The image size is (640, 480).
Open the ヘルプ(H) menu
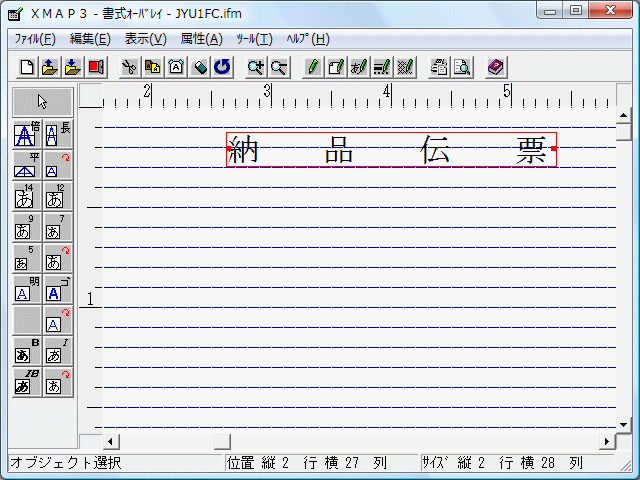308,39
